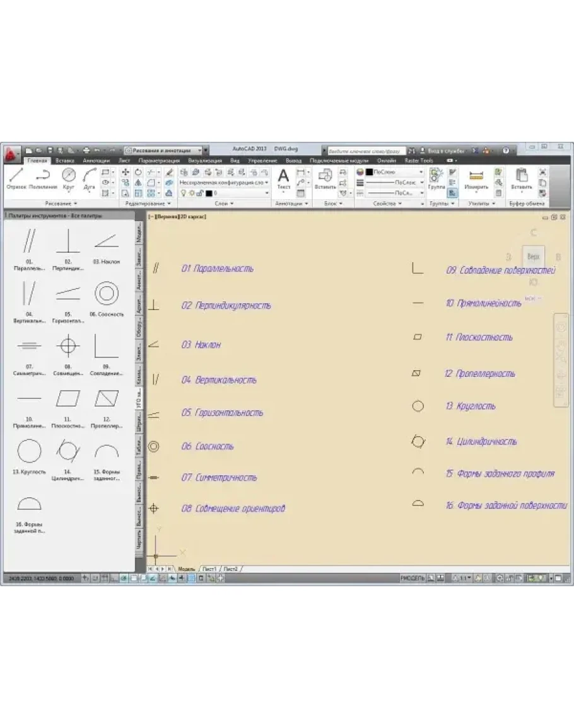Click the Текст annotation tool
Image resolution: width=574 pixels, height=728 pixels.
click(x=284, y=178)
